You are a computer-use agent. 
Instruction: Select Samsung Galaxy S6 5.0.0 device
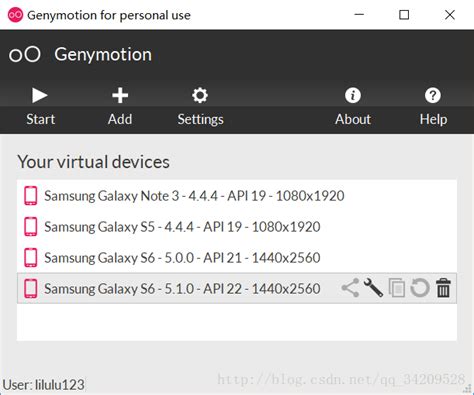tap(237, 258)
